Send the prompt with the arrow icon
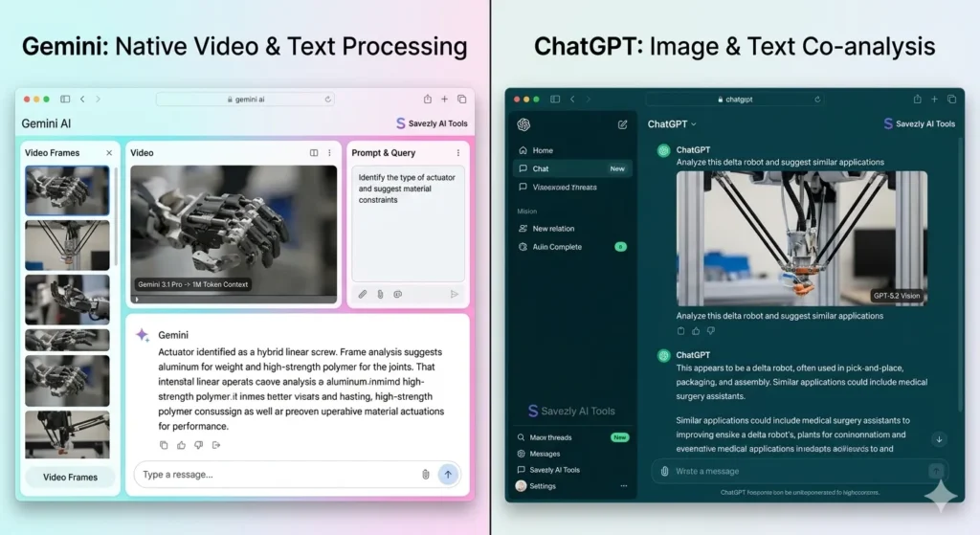The width and height of the screenshot is (980, 535). [455, 294]
